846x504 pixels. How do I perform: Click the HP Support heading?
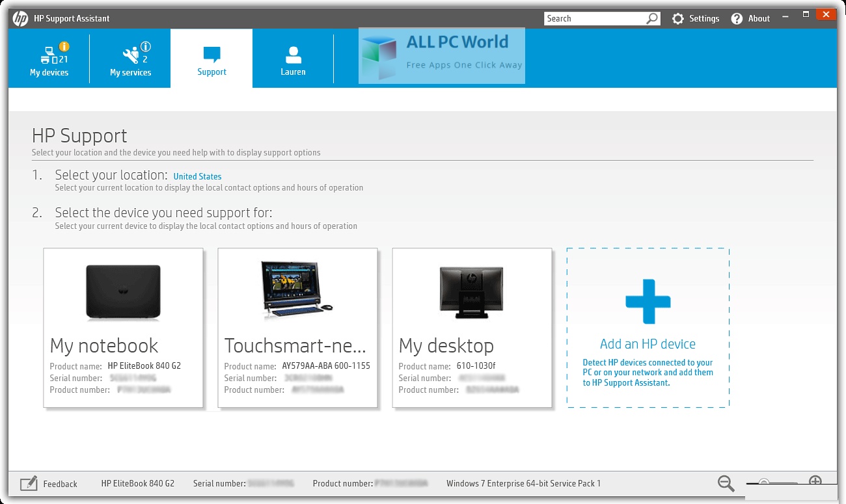click(x=79, y=136)
